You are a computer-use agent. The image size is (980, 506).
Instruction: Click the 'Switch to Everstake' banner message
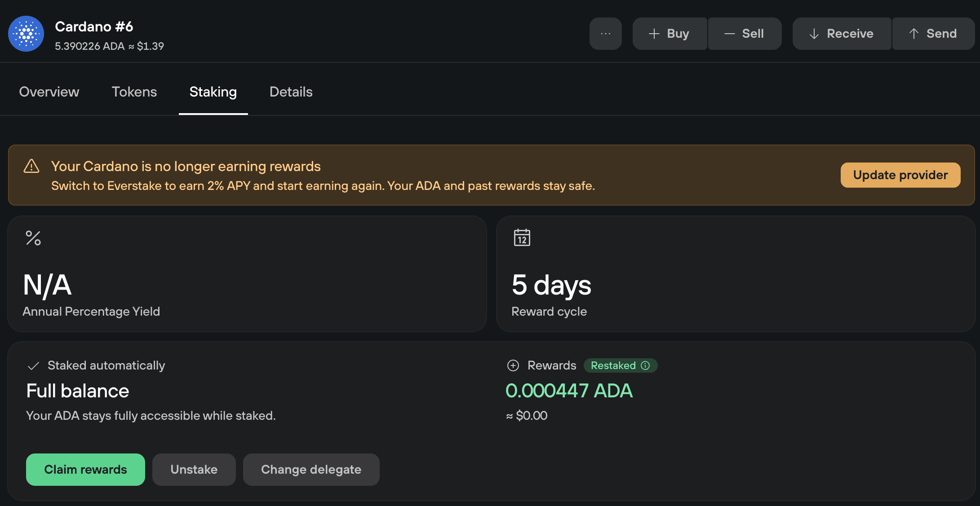(x=323, y=186)
